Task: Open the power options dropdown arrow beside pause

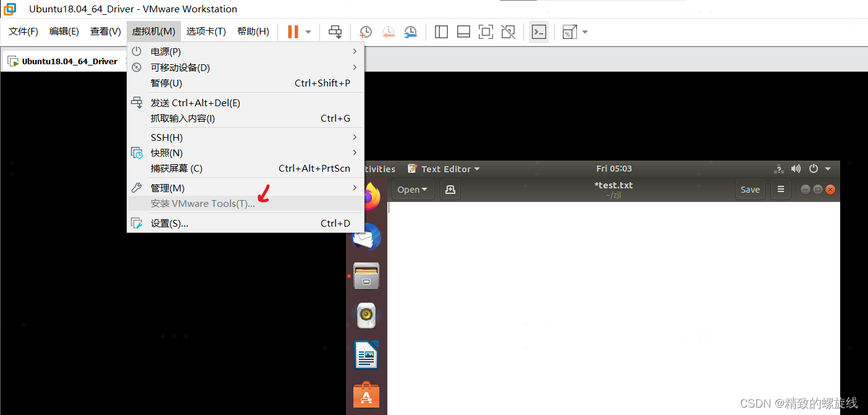Action: (x=308, y=31)
